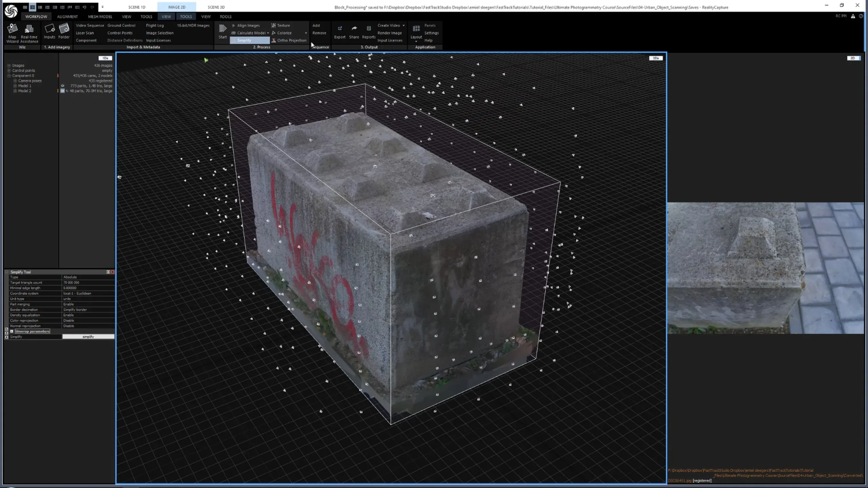Screen dimensions: 868x488
Task: Open the ALIGNMENT ribbon tab
Action: point(67,16)
